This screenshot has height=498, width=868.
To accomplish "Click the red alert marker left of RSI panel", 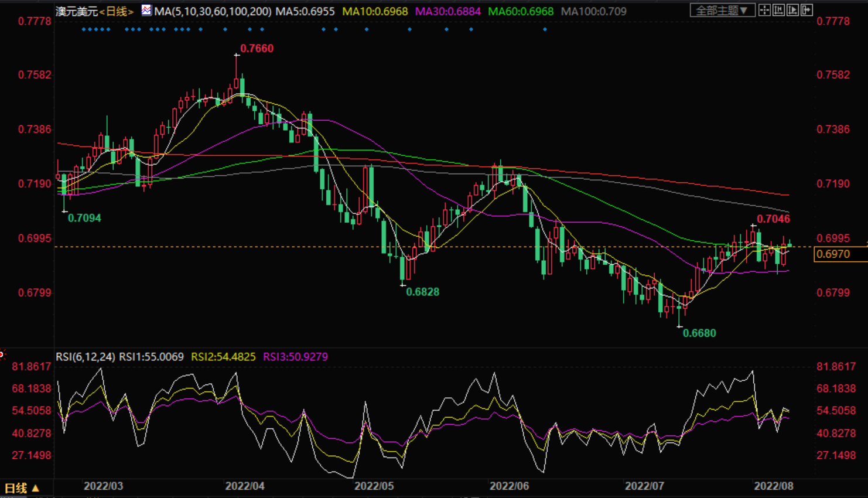I will click(2, 354).
